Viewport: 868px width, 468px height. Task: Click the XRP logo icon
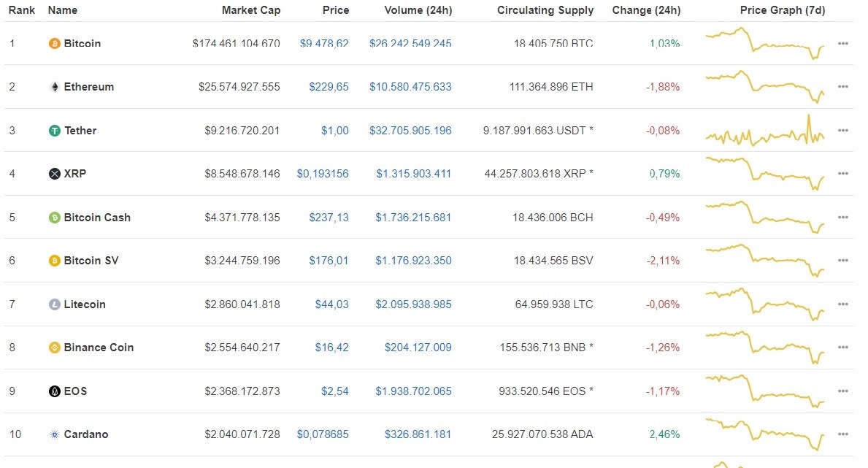(x=54, y=173)
